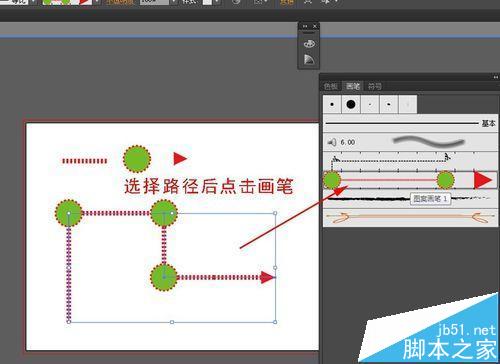
Task: Choose the third tiny-dot calligraphic brush
Action: [x=370, y=104]
